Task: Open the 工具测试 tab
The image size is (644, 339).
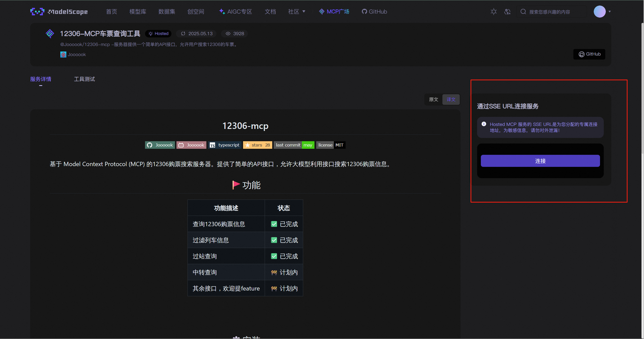Action: (84, 79)
